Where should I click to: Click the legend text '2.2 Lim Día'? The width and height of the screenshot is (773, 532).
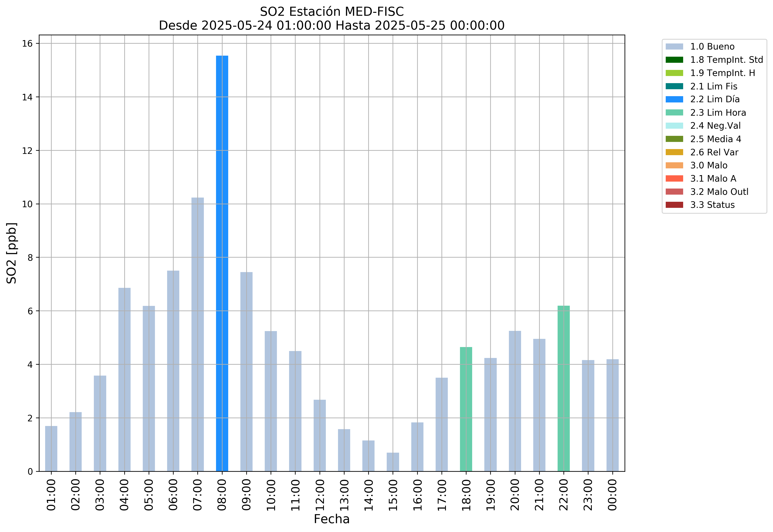click(x=715, y=99)
